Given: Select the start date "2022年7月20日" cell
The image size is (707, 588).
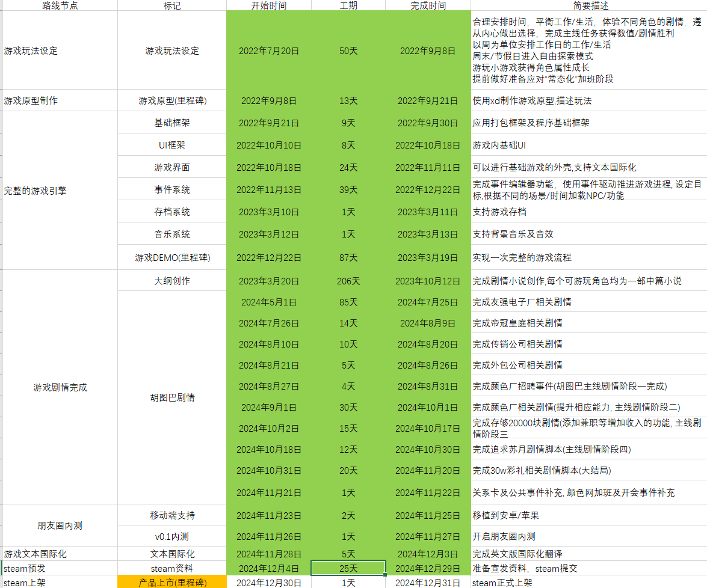Looking at the screenshot, I should (268, 51).
